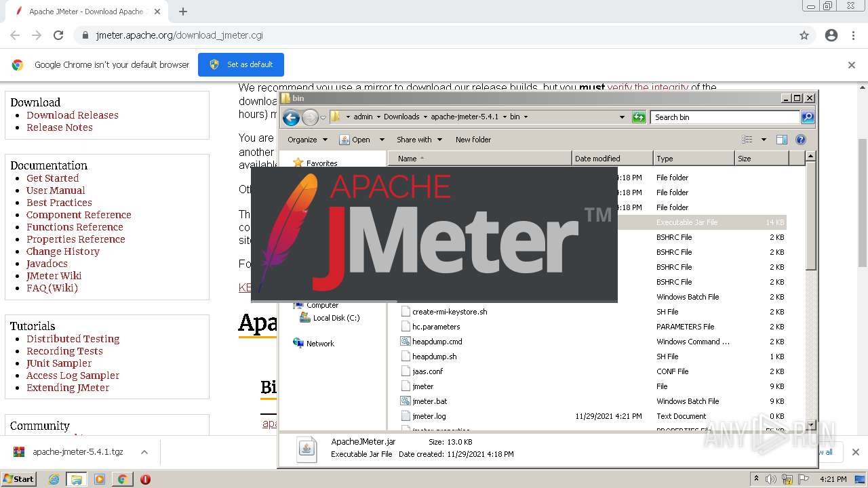The image size is (868, 488).
Task: Select jaas.conf file
Action: [427, 371]
